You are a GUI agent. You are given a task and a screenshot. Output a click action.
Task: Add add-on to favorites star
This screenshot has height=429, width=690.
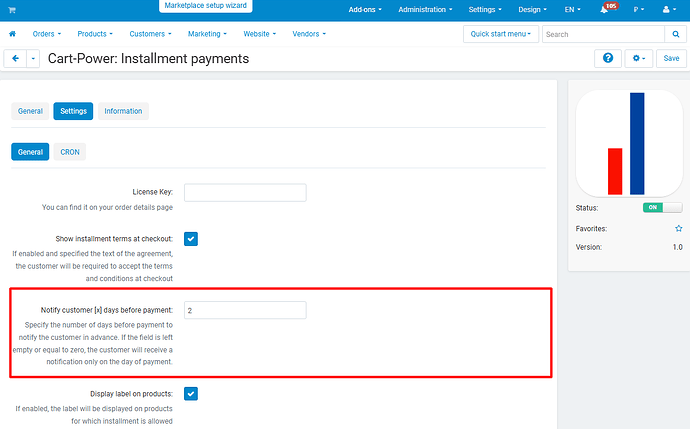679,228
